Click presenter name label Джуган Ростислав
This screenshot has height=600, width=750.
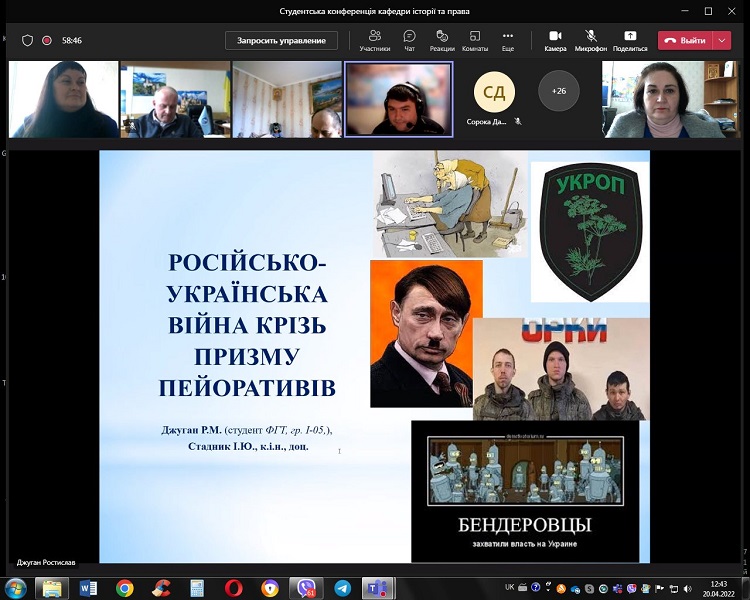point(46,563)
